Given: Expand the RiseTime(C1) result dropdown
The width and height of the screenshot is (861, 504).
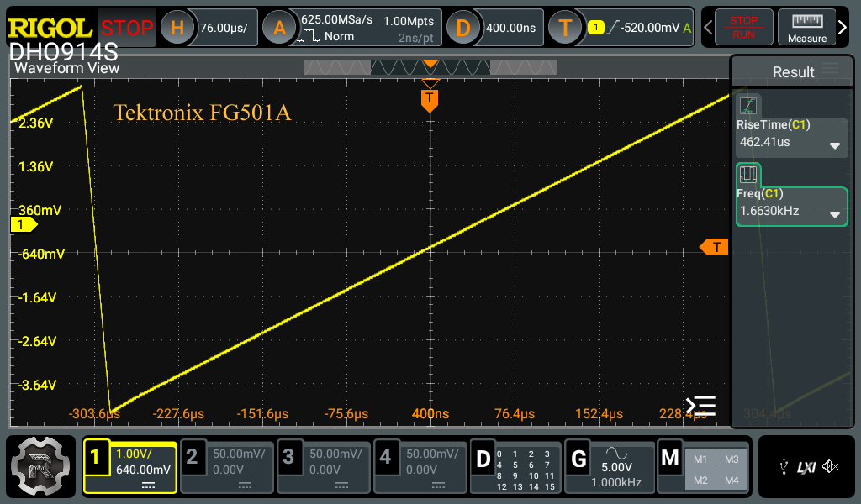Looking at the screenshot, I should click(835, 146).
